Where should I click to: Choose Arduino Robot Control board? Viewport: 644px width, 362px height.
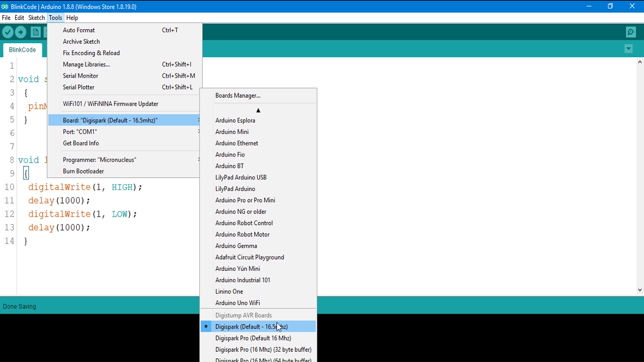258,223
